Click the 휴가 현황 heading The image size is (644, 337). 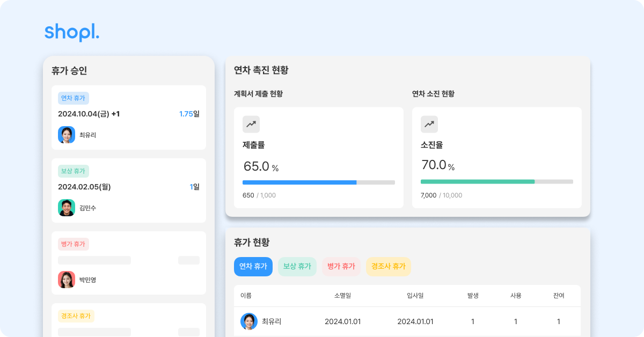point(252,243)
